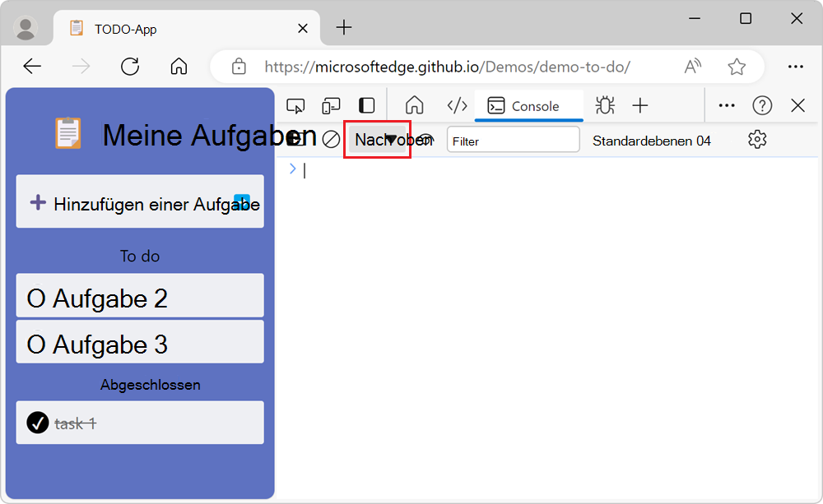Clear the console output
The height and width of the screenshot is (504, 823).
pyautogui.click(x=331, y=140)
